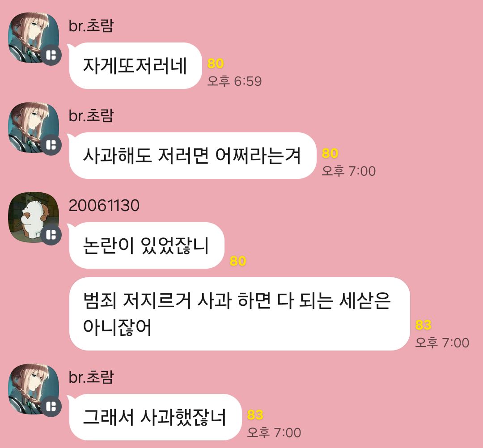The height and width of the screenshot is (448, 483).
Task: Open br.초람's avatar beside the '자게또저러네' message
Action: point(33,38)
